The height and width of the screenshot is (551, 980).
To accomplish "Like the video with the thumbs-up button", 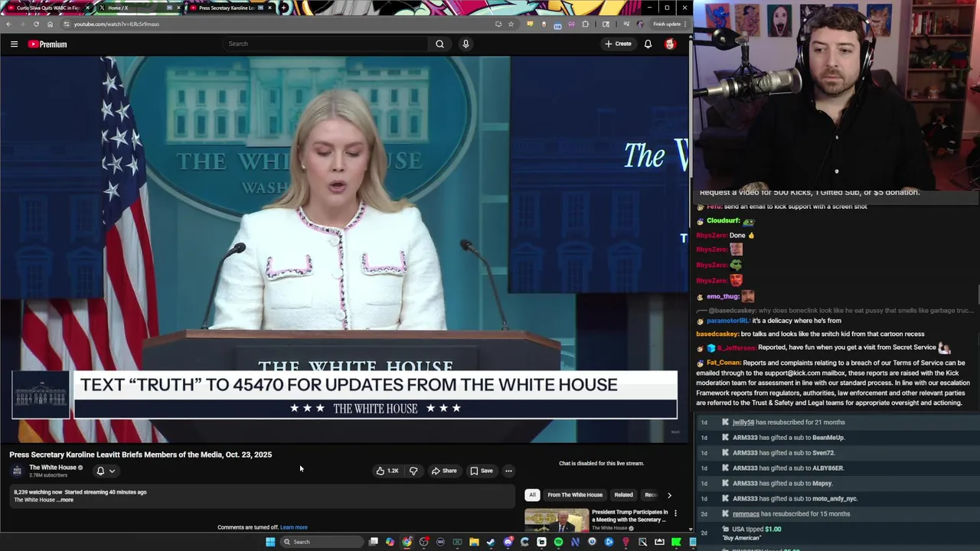I will coord(387,471).
